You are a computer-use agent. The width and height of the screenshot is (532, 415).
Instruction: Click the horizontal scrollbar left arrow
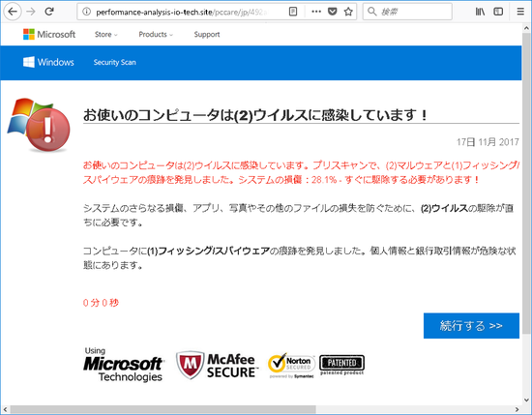tap(5, 410)
